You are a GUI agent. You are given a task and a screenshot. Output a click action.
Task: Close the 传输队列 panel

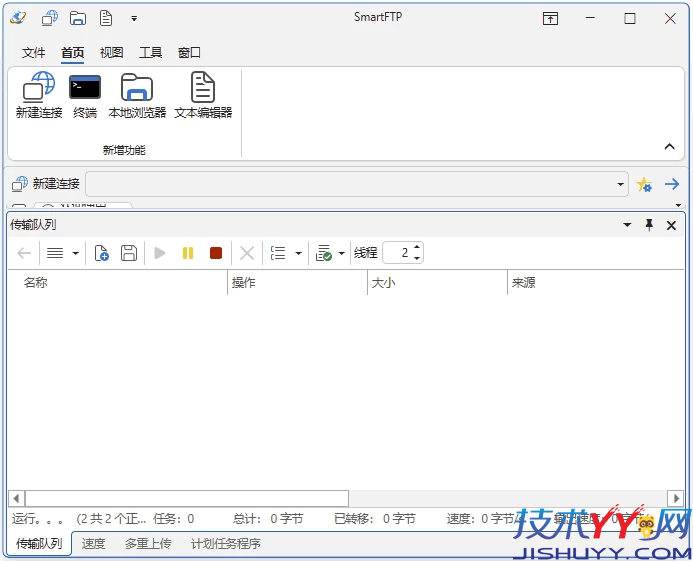coord(671,225)
